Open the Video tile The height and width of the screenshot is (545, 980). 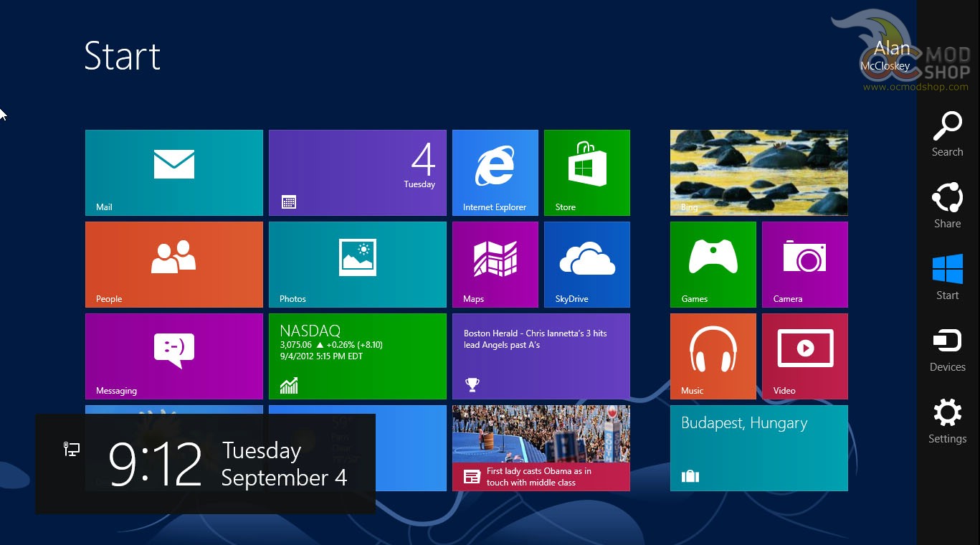(x=805, y=356)
